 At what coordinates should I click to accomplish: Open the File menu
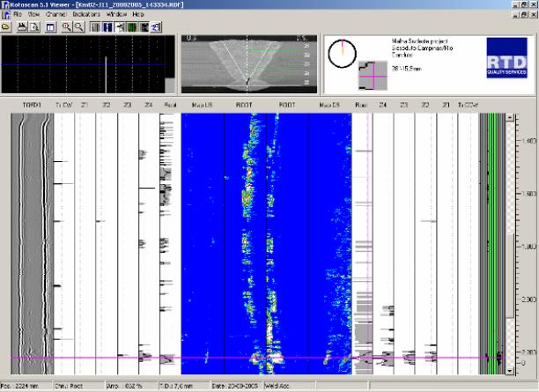(x=18, y=15)
